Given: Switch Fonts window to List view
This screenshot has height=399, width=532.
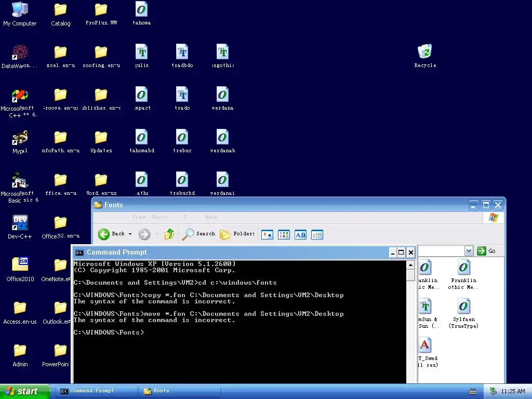Looking at the screenshot, I should tap(284, 235).
